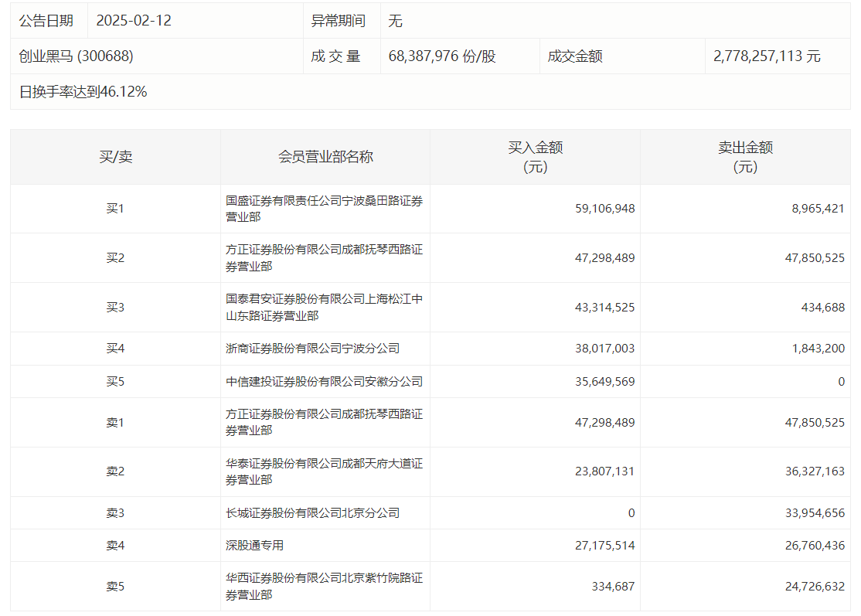Viewport: 861px width, 616px height.
Task: Select the 买2 row label
Action: [115, 258]
